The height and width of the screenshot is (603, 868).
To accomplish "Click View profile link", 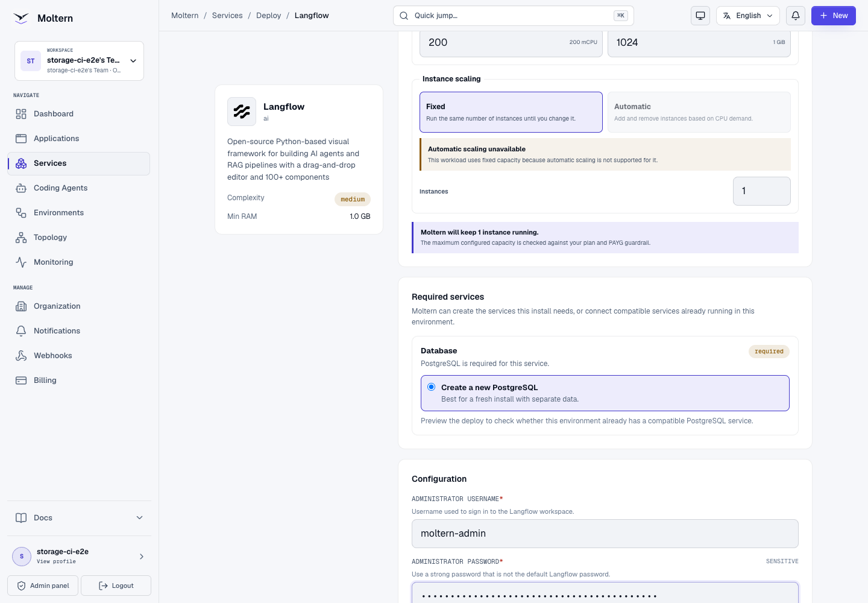I will click(56, 561).
